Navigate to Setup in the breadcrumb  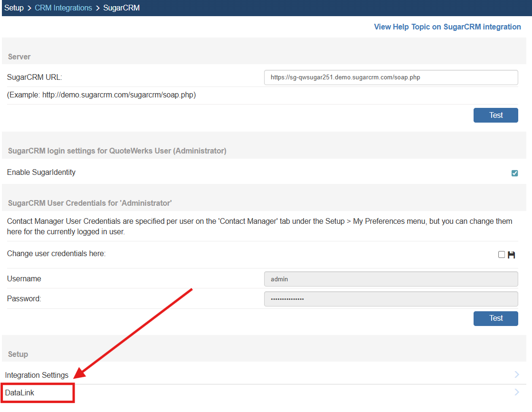(x=14, y=8)
